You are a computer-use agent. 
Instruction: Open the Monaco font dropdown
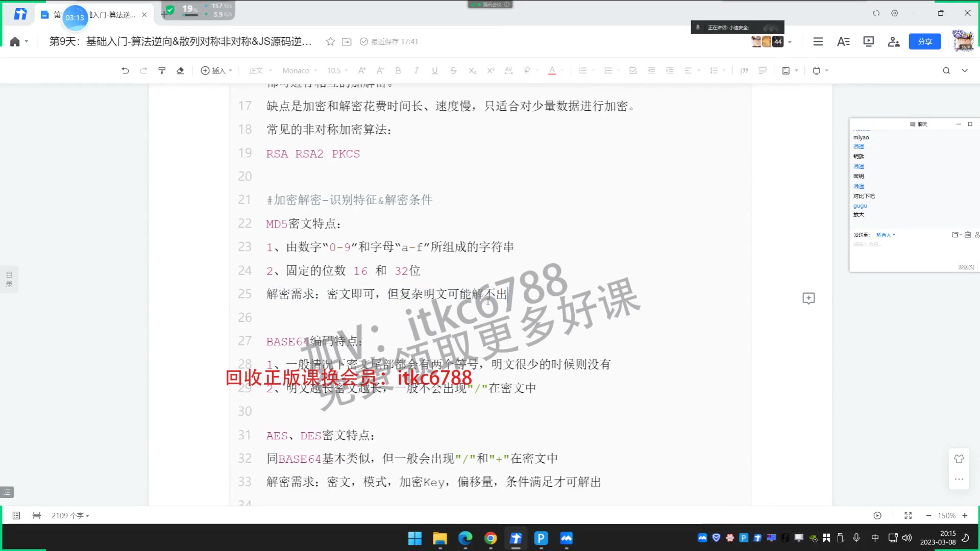click(300, 70)
